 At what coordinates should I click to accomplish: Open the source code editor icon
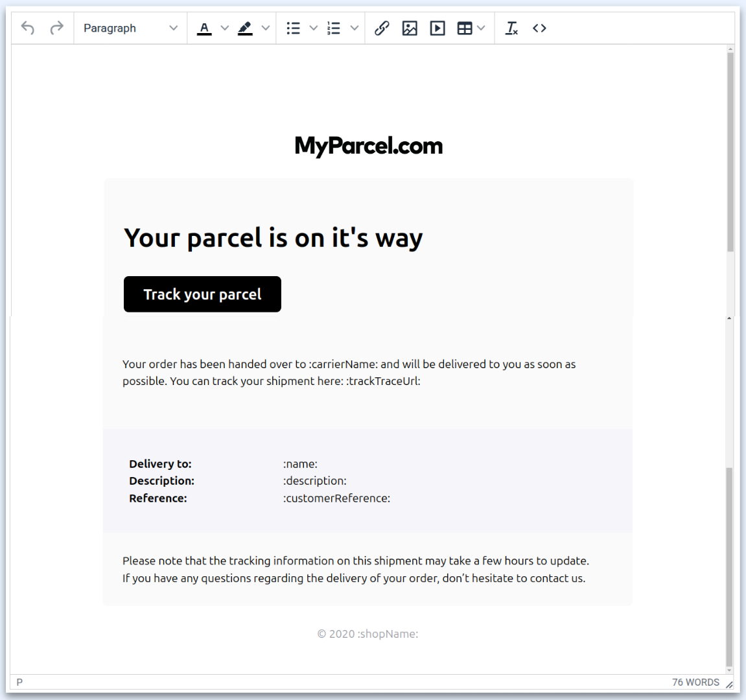coord(539,28)
